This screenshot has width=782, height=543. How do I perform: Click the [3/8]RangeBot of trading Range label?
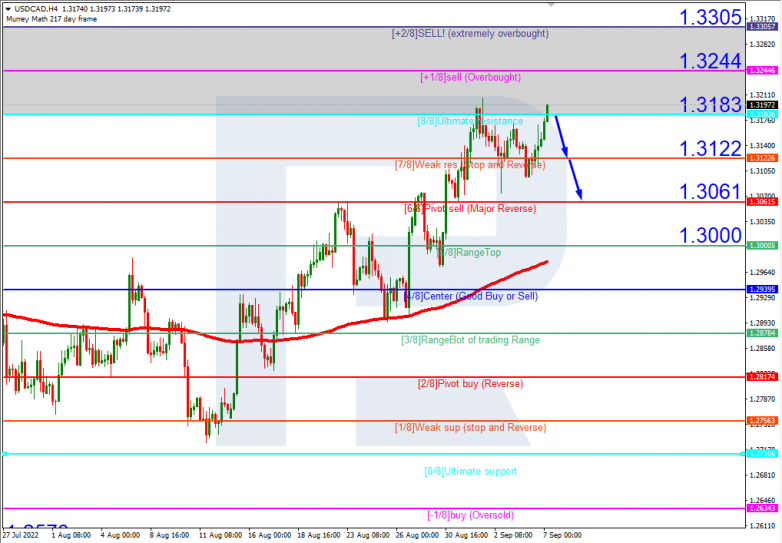470,340
